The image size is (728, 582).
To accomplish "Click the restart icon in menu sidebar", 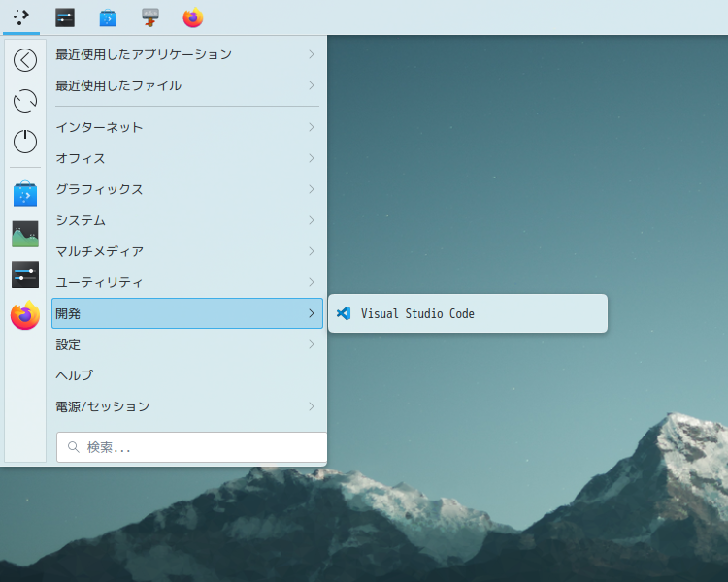I will 25,101.
